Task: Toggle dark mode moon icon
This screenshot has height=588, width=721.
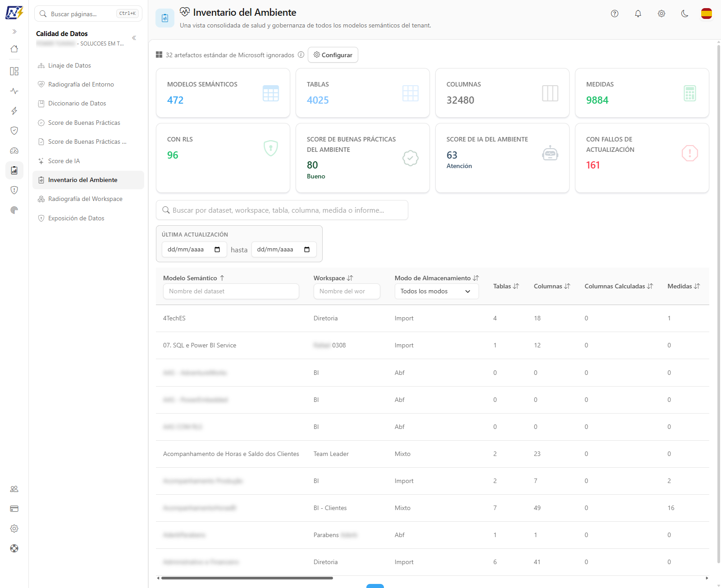Action: (685, 14)
